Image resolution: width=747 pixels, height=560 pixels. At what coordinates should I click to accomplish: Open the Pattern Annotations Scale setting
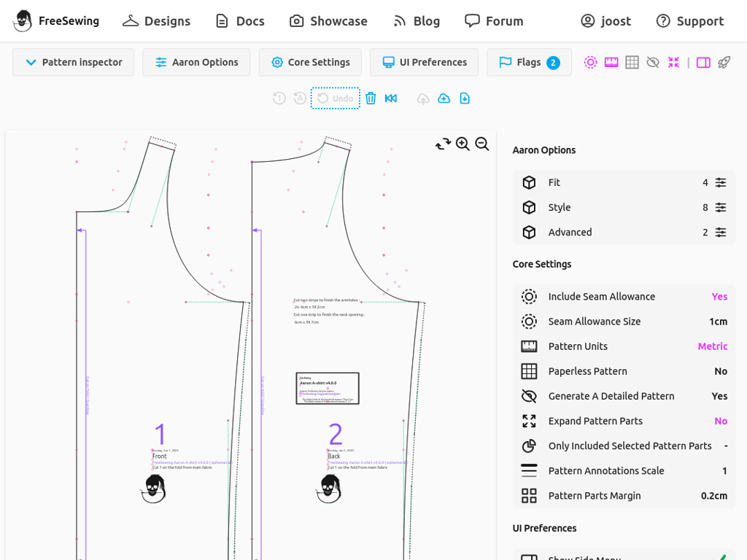(624, 470)
